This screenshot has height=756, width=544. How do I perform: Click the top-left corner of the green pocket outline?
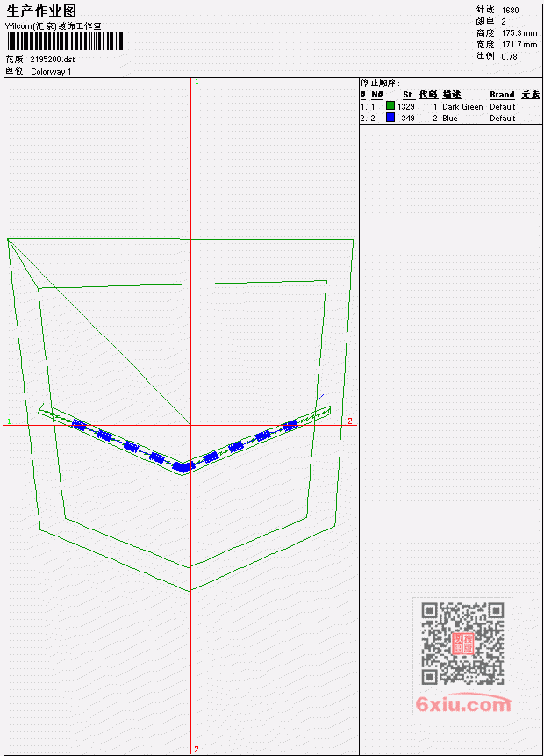point(8,239)
